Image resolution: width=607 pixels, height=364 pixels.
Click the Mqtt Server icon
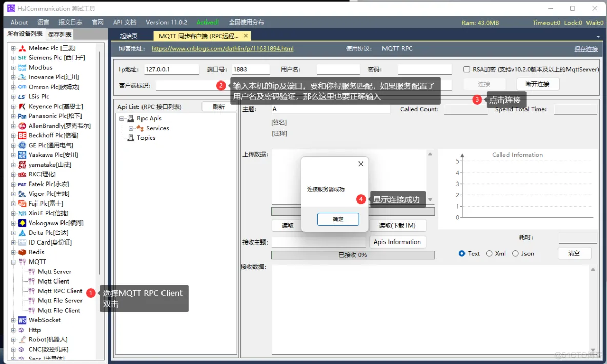click(x=32, y=271)
